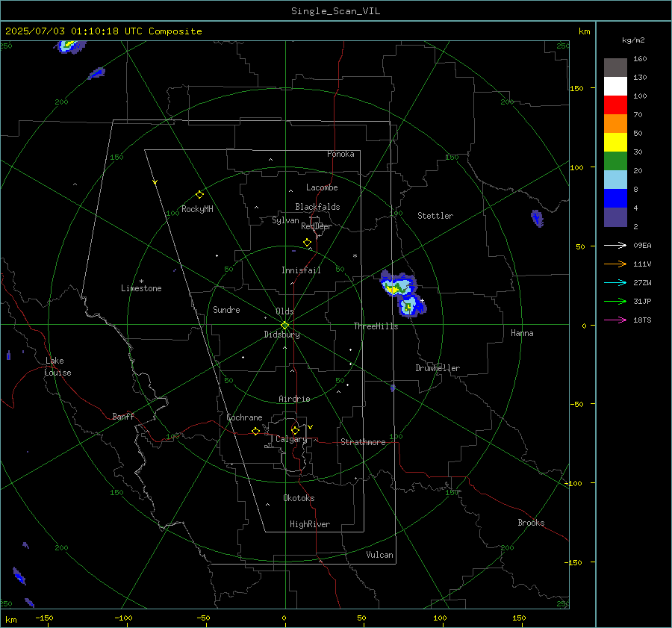Select the red 70-100 color swatch
The width and height of the screenshot is (672, 628).
pyautogui.click(x=615, y=105)
